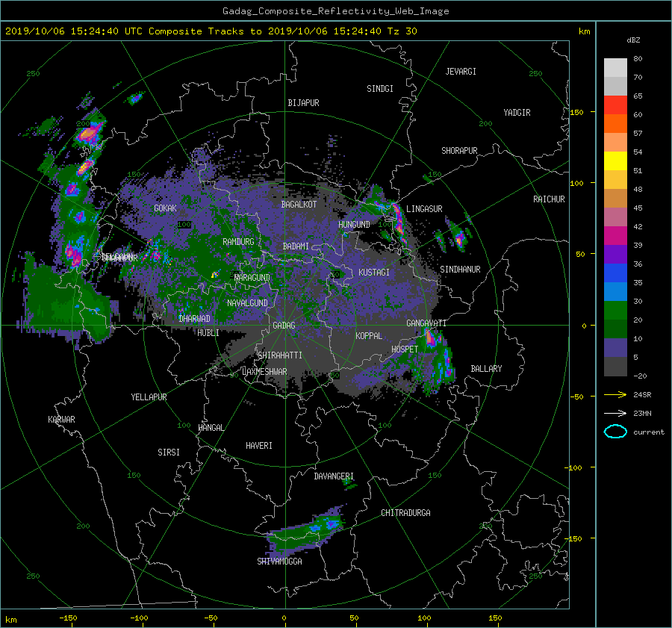Click the Gadag Composite Reflectivity title
672x628 pixels.
[x=335, y=10]
